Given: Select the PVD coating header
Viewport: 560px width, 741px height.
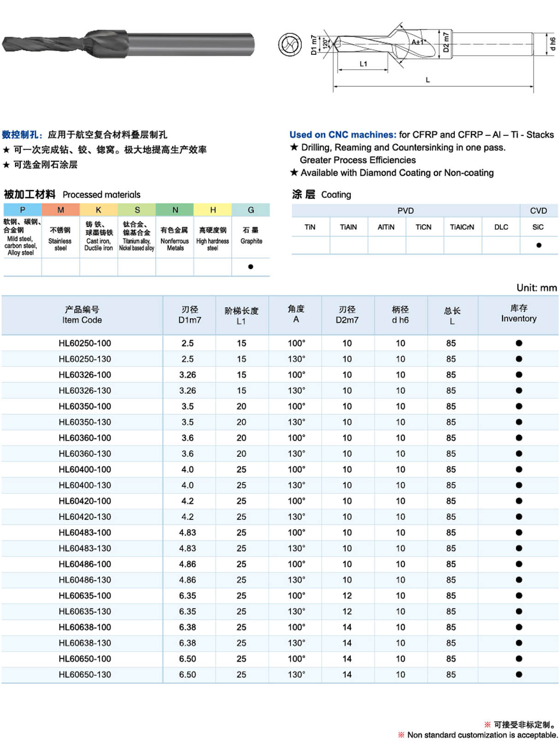Looking at the screenshot, I should tap(405, 211).
